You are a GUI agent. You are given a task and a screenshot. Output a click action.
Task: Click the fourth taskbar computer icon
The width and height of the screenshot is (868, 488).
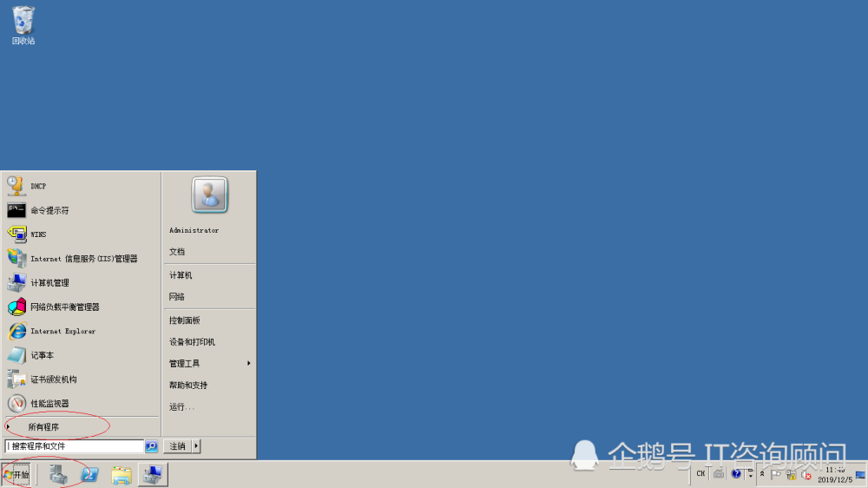click(x=153, y=475)
